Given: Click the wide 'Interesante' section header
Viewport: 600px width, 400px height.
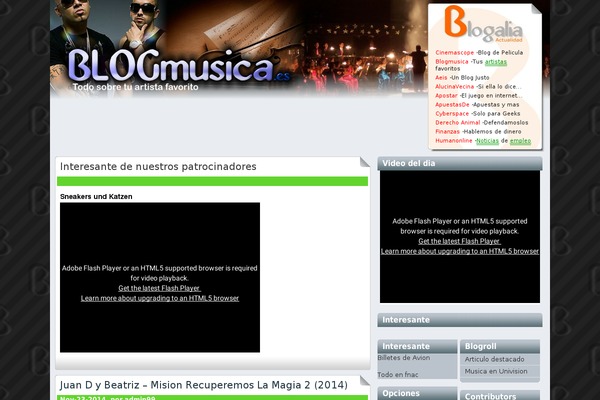Looking at the screenshot, I should pos(460,320).
